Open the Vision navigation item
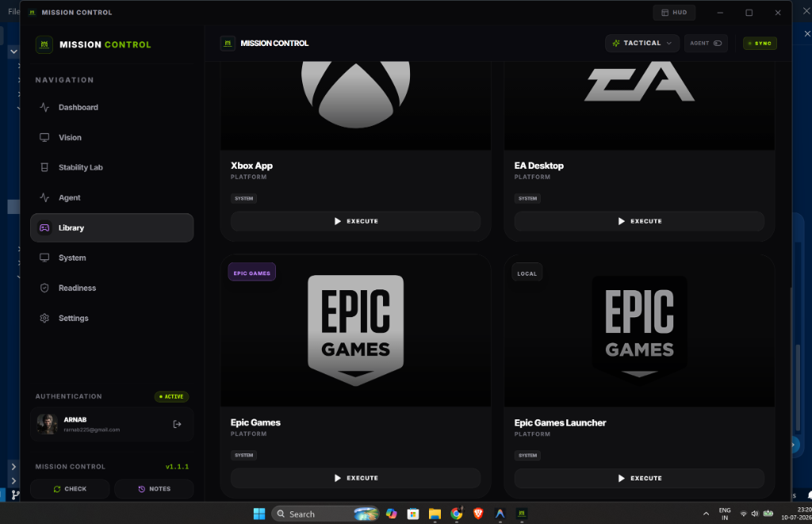Screen dimensions: 812x524 coord(111,137)
